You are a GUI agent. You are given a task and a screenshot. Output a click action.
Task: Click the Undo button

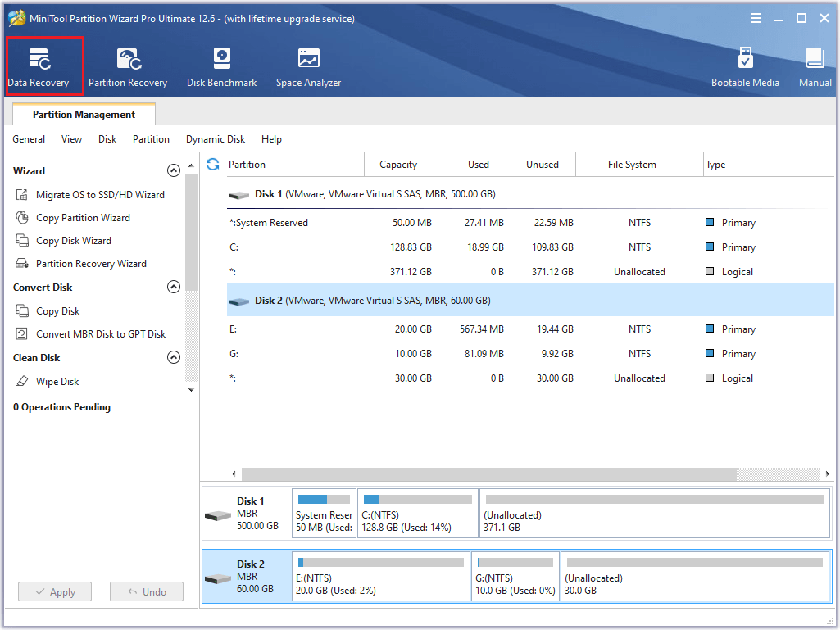[146, 592]
